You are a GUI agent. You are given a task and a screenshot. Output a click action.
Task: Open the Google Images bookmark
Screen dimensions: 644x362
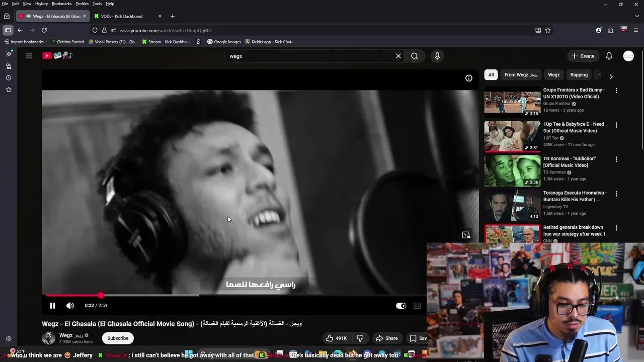(x=224, y=42)
